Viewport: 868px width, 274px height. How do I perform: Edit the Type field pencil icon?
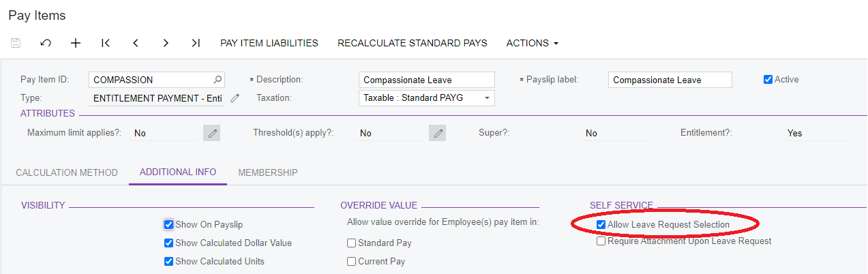coord(235,98)
